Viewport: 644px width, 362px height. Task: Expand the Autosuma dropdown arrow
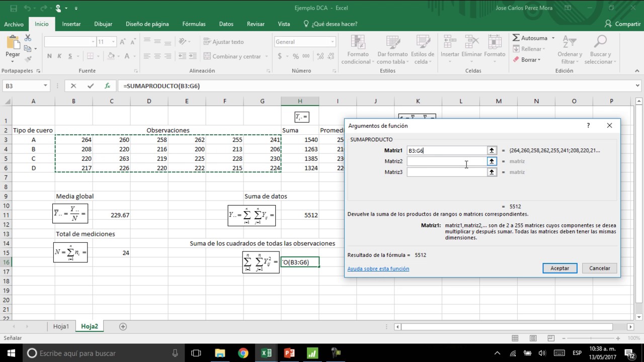(553, 38)
